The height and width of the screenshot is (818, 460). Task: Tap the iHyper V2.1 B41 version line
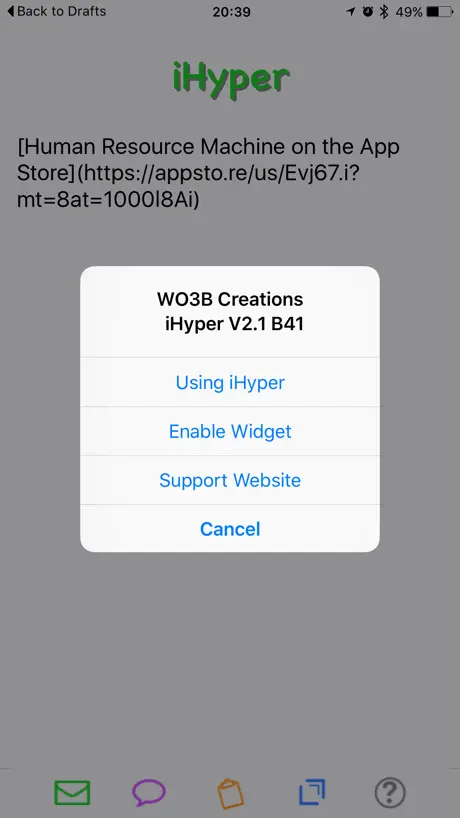[234, 324]
